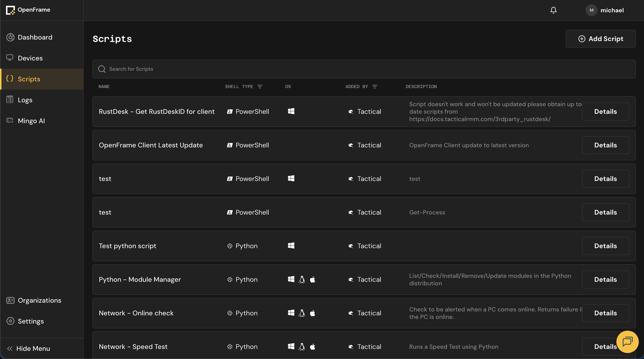Click Windows icon in Test python script row
Image resolution: width=644 pixels, height=359 pixels.
(291, 245)
